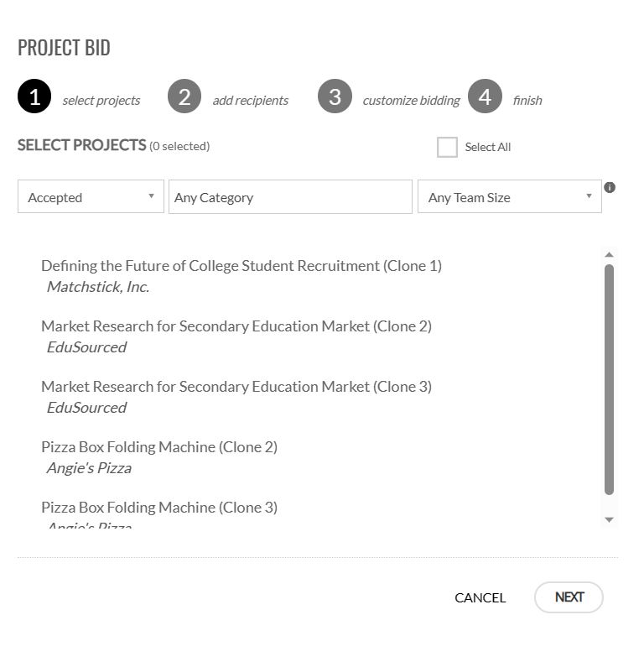This screenshot has width=644, height=667.
Task: Click the project list scrollbar thumb
Action: [609, 379]
